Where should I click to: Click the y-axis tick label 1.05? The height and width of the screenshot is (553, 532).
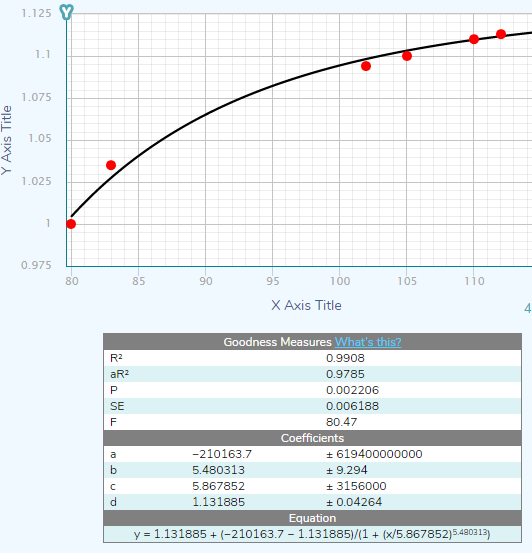click(40, 138)
